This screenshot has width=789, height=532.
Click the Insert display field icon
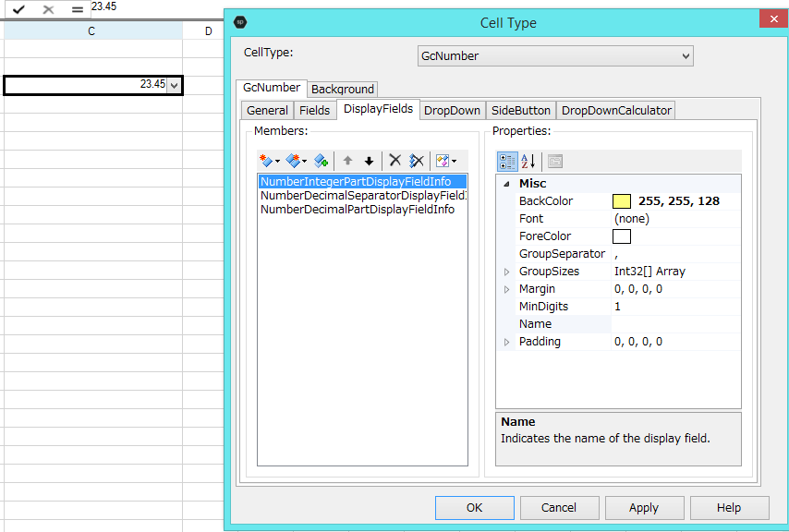pos(294,161)
